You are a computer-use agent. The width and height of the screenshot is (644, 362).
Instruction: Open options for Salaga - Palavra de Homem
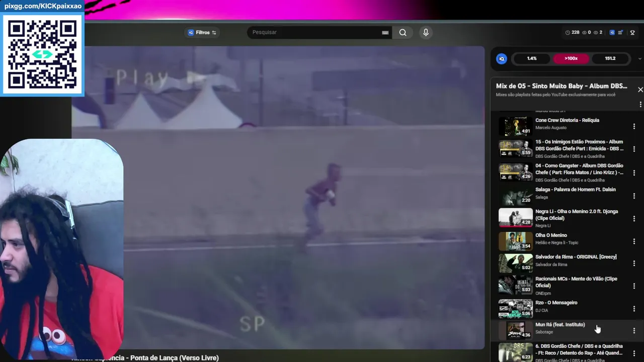(x=634, y=196)
